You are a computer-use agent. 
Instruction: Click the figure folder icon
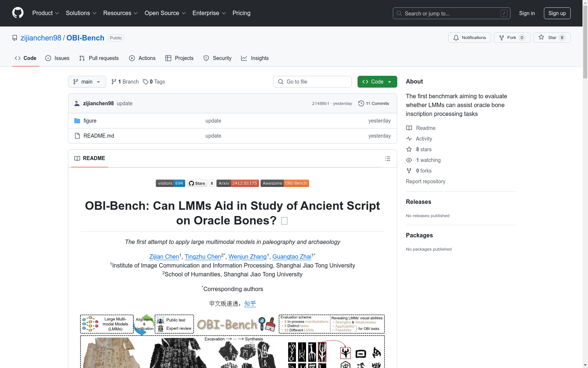(x=77, y=121)
